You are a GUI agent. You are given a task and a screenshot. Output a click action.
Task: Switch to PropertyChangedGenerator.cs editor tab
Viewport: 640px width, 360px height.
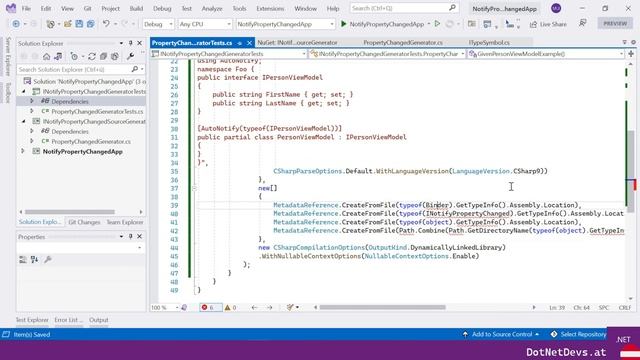[x=403, y=42]
